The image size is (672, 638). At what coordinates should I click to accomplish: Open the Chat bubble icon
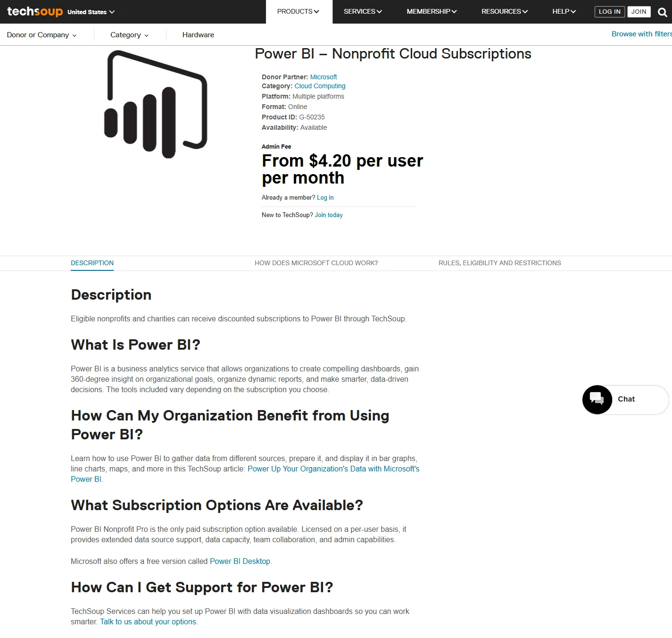(597, 400)
